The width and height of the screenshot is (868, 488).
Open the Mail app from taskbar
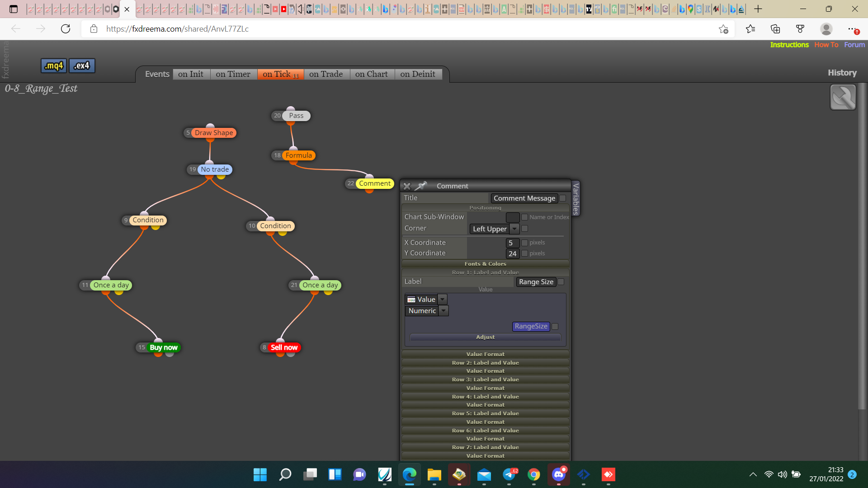pos(484,474)
